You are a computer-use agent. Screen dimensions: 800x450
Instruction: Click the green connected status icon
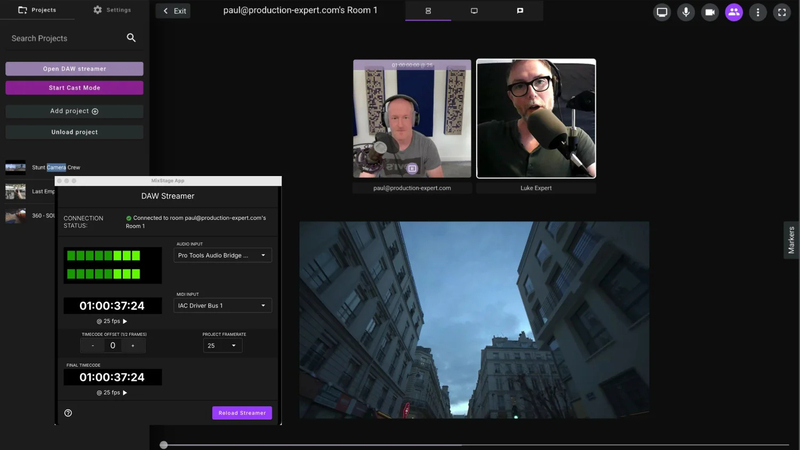click(x=129, y=218)
